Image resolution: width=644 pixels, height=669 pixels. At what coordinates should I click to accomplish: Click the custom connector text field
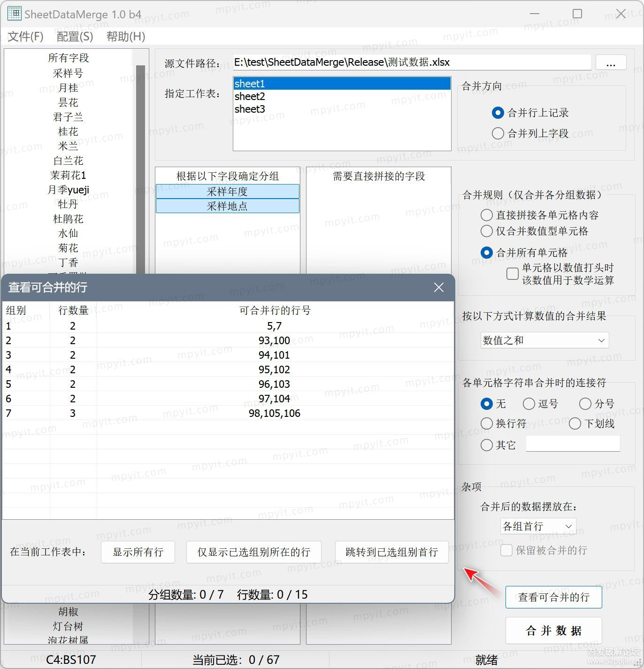[573, 444]
